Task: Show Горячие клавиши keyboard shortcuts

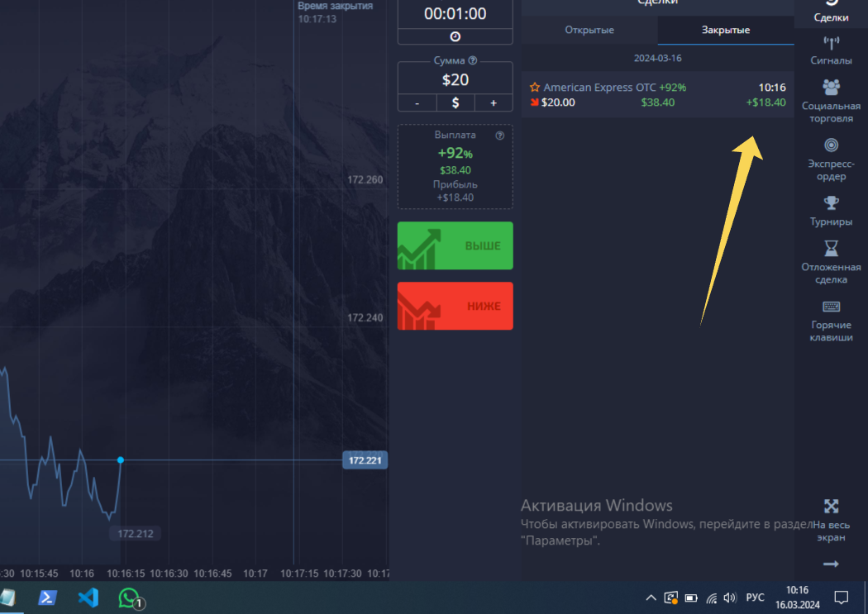Action: tap(831, 318)
